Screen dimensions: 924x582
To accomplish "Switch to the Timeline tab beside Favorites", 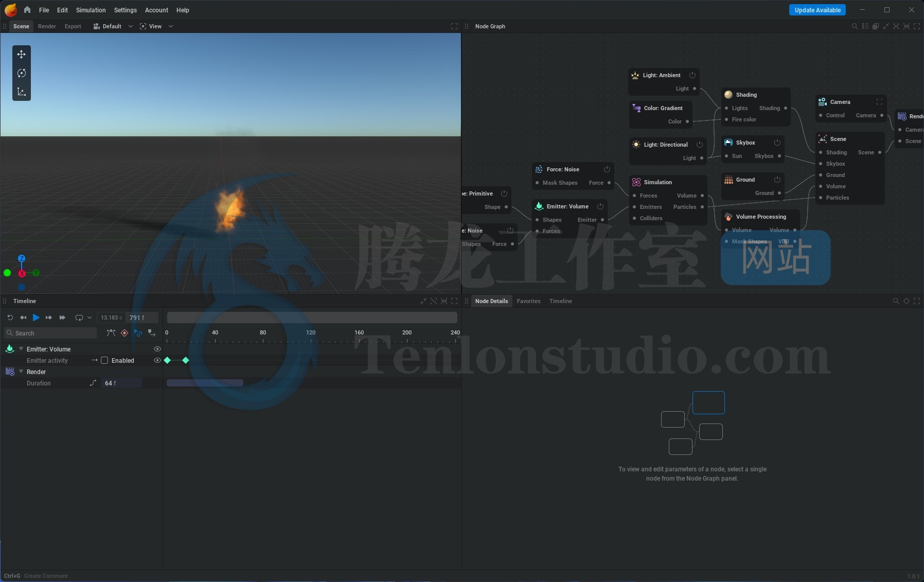I will pyautogui.click(x=560, y=301).
